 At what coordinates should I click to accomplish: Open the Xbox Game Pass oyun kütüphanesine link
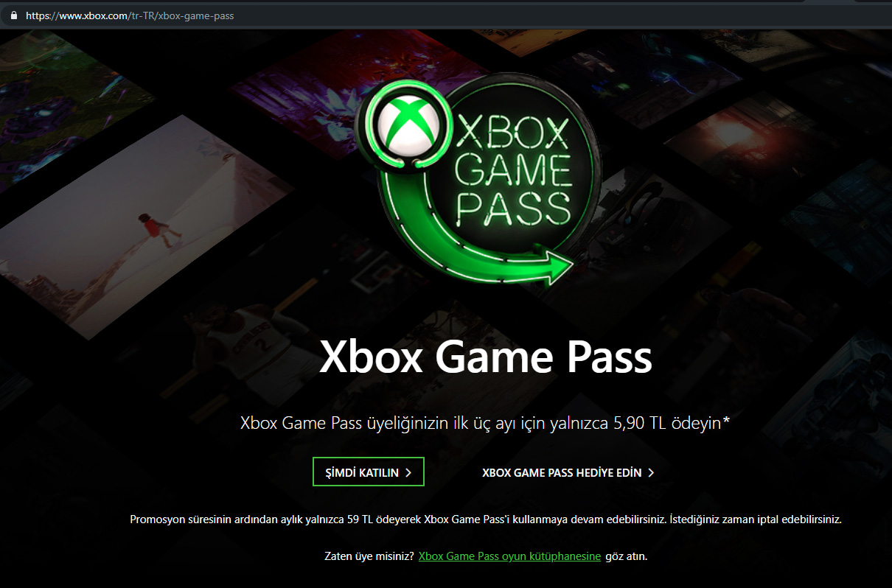click(x=509, y=556)
